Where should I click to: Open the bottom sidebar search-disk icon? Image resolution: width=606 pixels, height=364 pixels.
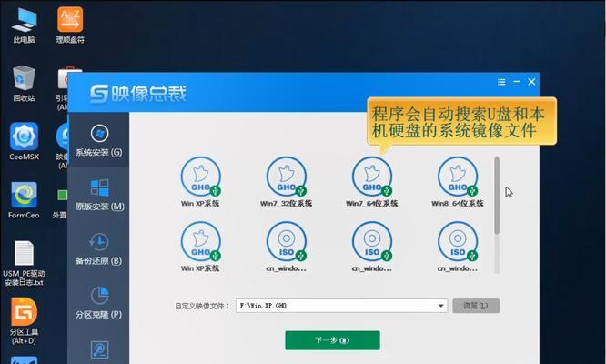click(99, 349)
